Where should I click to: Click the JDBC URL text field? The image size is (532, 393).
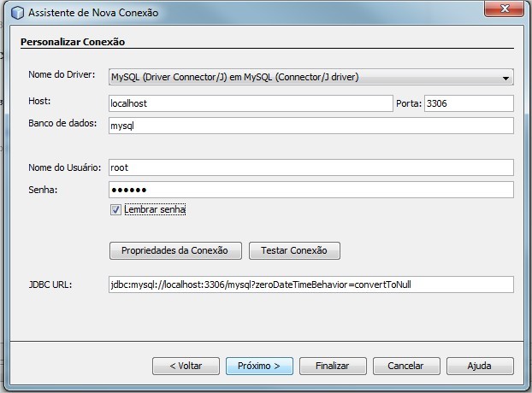(311, 284)
